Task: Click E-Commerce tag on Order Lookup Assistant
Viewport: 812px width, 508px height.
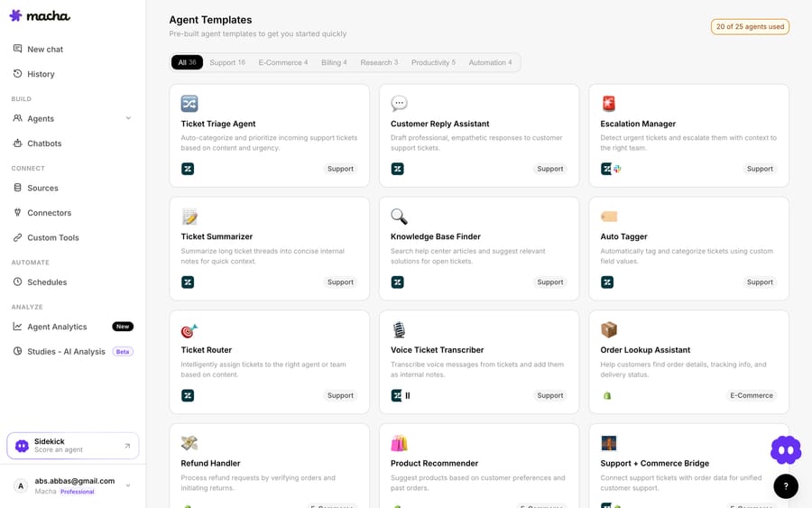Action: pyautogui.click(x=752, y=395)
